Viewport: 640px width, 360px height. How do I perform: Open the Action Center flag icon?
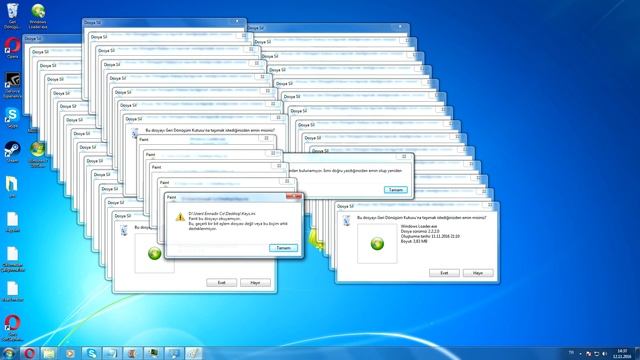coord(588,353)
